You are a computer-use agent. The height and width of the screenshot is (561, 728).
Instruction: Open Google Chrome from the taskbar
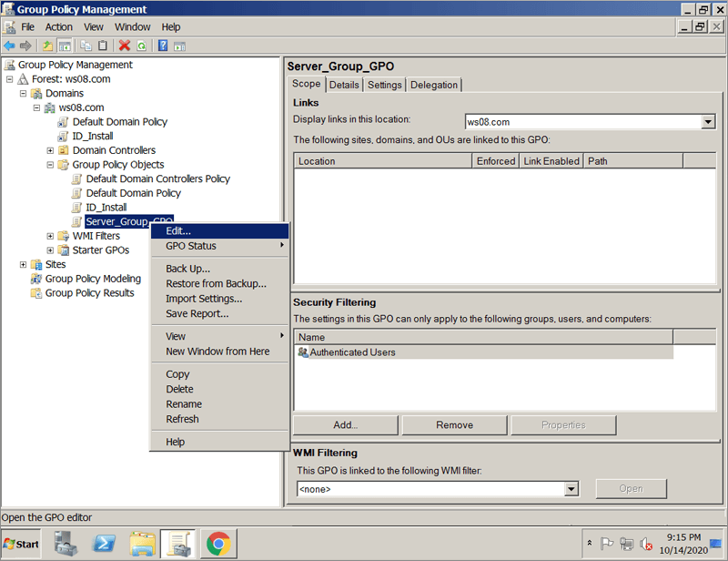pyautogui.click(x=218, y=544)
